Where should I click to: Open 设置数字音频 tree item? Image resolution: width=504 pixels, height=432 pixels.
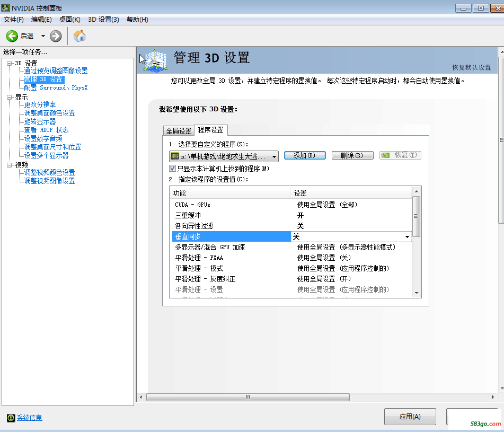tap(43, 138)
